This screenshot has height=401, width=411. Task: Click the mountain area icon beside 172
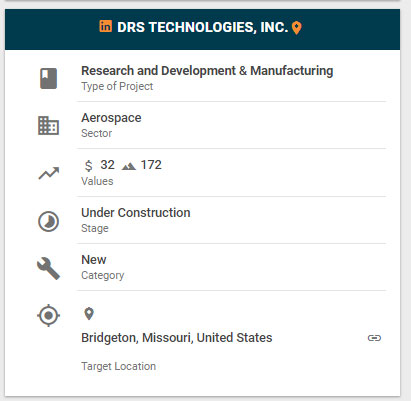click(x=129, y=166)
